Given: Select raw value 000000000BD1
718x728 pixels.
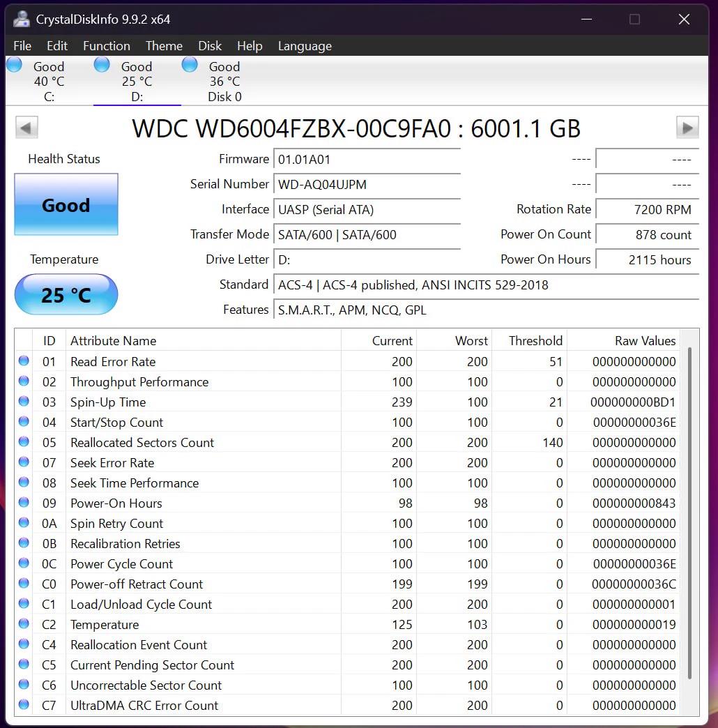Looking at the screenshot, I should 633,402.
